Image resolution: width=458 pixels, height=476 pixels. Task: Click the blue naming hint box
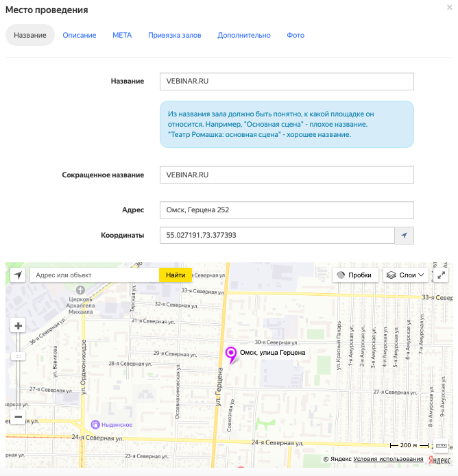coord(287,125)
